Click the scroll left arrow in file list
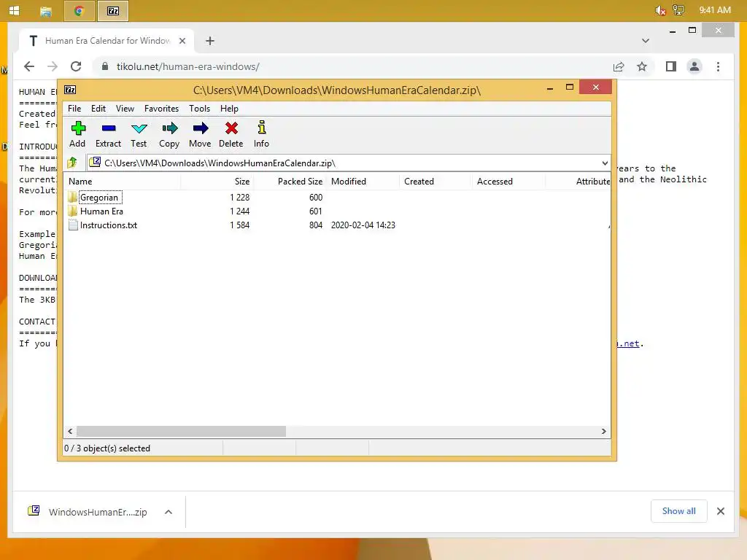 pos(70,432)
